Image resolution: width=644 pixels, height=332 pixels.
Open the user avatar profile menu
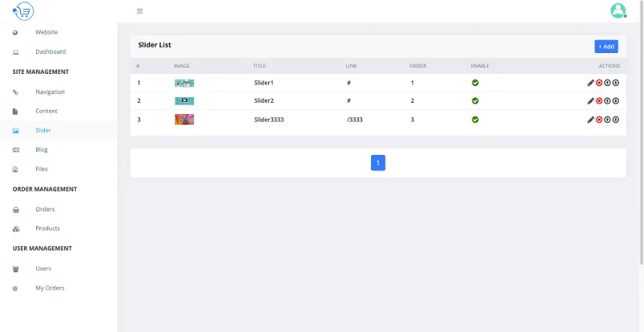(618, 10)
